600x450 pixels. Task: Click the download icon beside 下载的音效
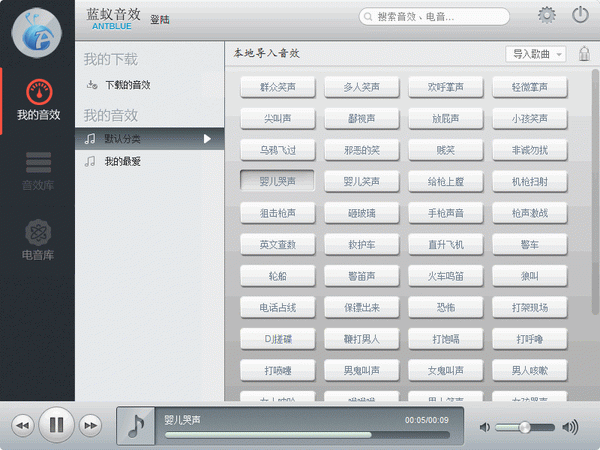[92, 85]
